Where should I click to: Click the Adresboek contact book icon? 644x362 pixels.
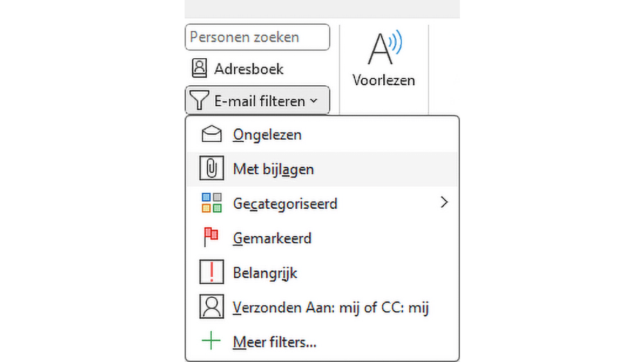(200, 69)
